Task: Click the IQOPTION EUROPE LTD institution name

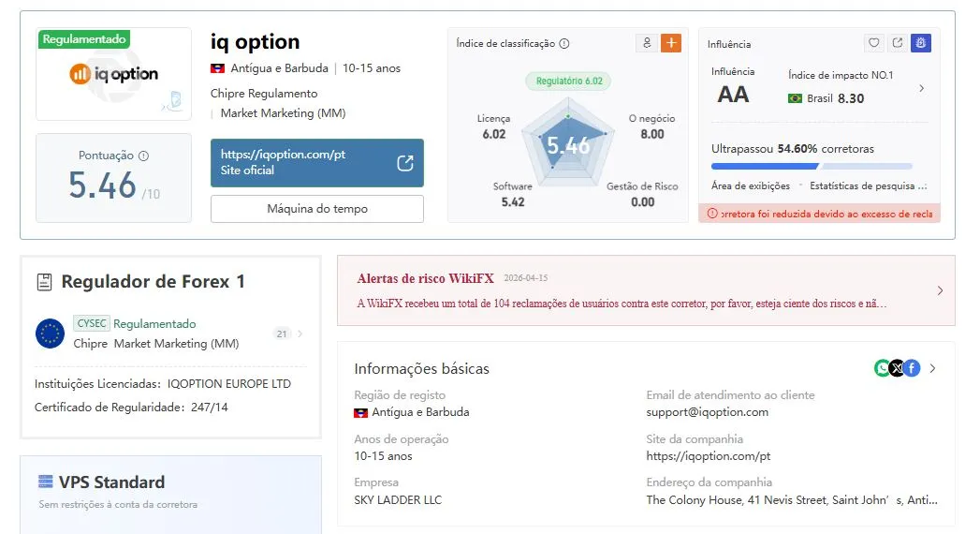Action: (228, 384)
